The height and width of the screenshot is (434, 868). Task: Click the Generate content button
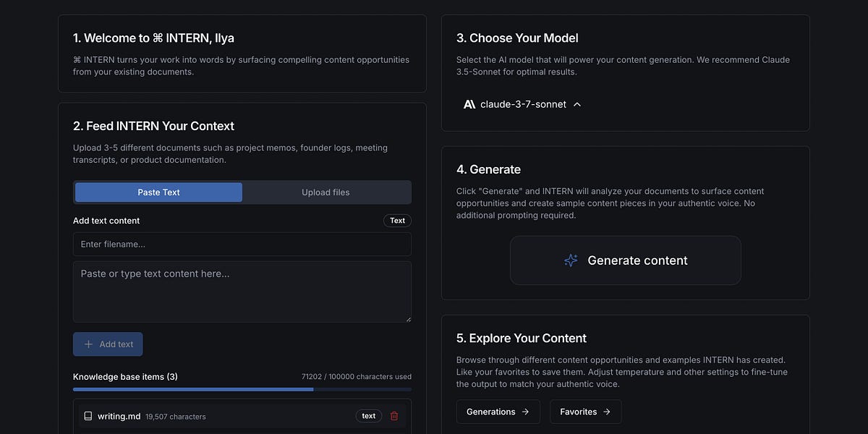(x=626, y=260)
